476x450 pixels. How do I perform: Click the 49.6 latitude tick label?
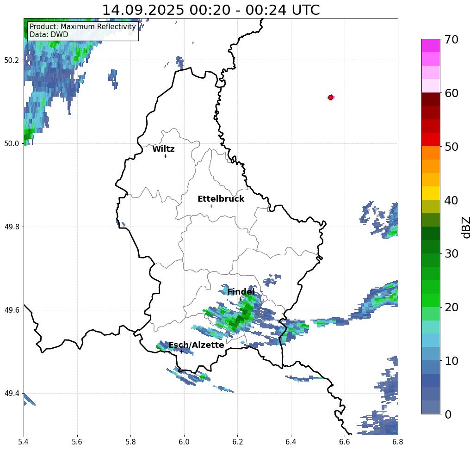click(x=11, y=310)
